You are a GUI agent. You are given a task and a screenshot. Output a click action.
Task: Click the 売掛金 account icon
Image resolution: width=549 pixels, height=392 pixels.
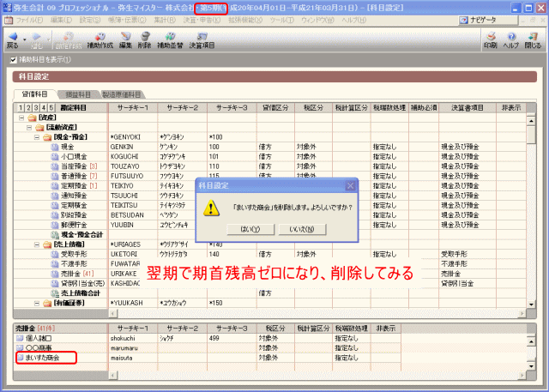(x=55, y=274)
